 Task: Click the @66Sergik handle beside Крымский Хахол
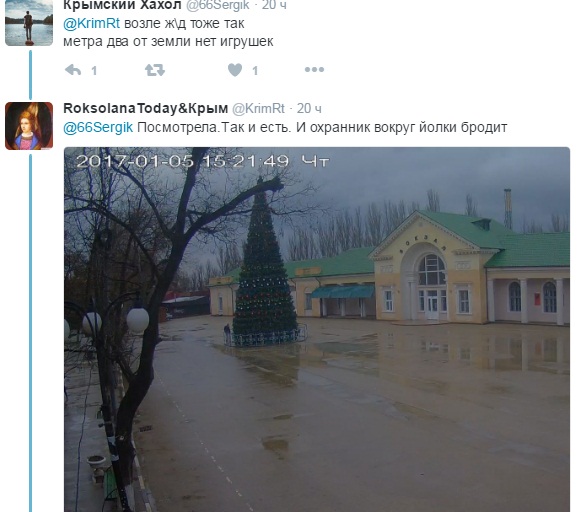tap(217, 5)
